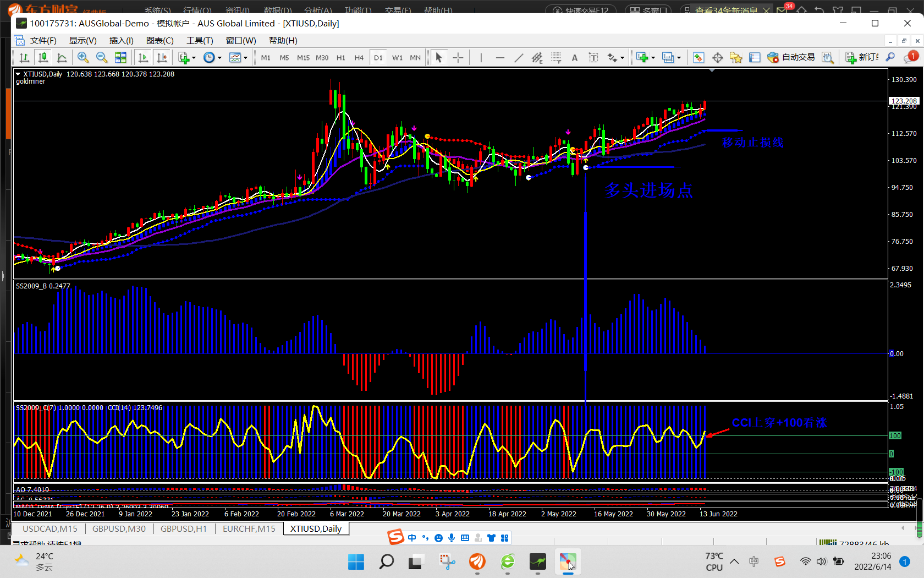This screenshot has width=924, height=578.
Task: Draw a vertical line
Action: [x=481, y=57]
